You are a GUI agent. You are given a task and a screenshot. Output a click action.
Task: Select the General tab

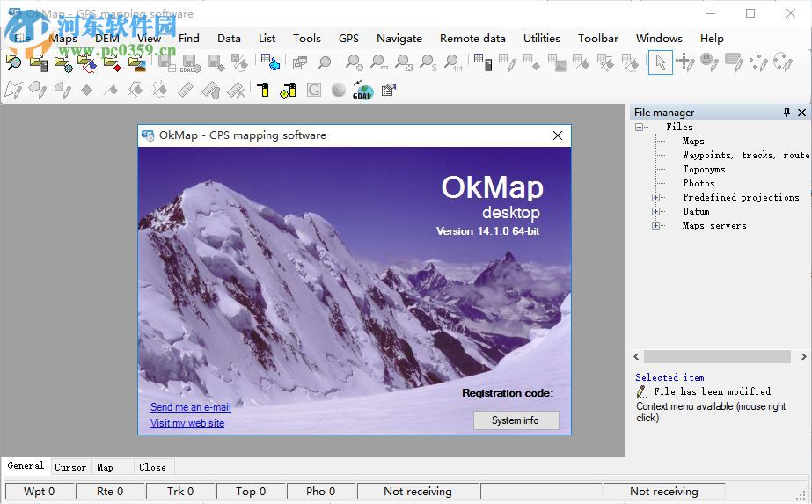pos(26,465)
